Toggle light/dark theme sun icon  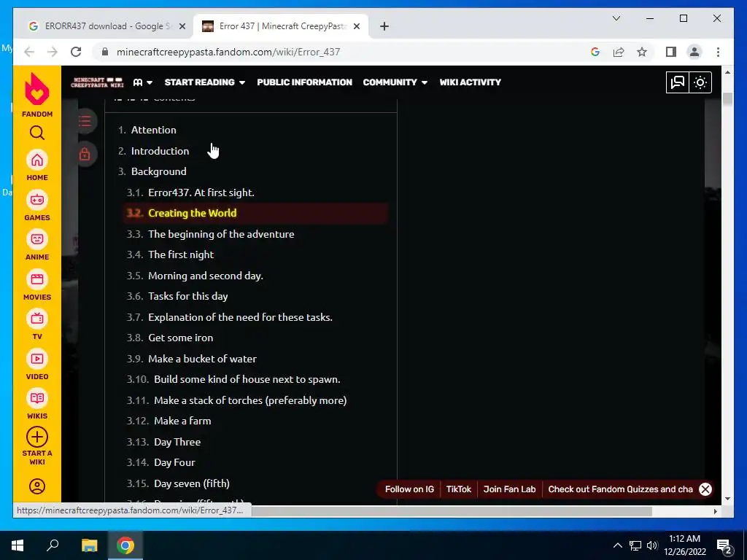[700, 82]
